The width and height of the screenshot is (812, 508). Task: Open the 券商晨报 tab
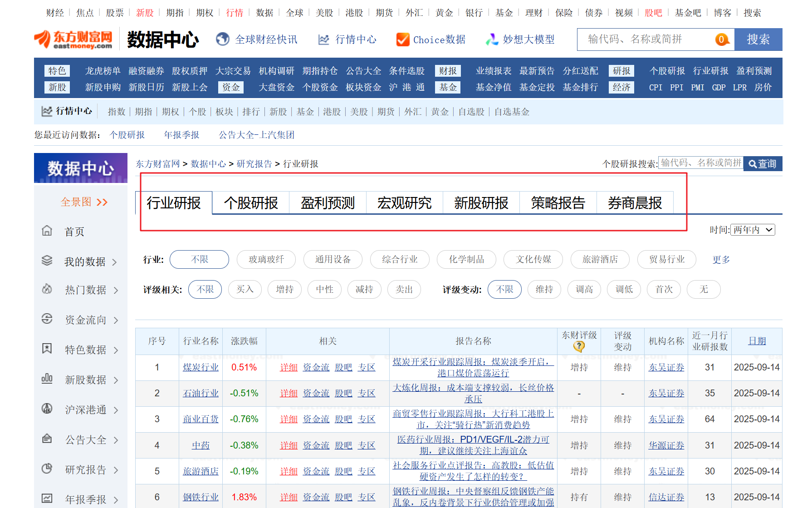[x=635, y=203]
